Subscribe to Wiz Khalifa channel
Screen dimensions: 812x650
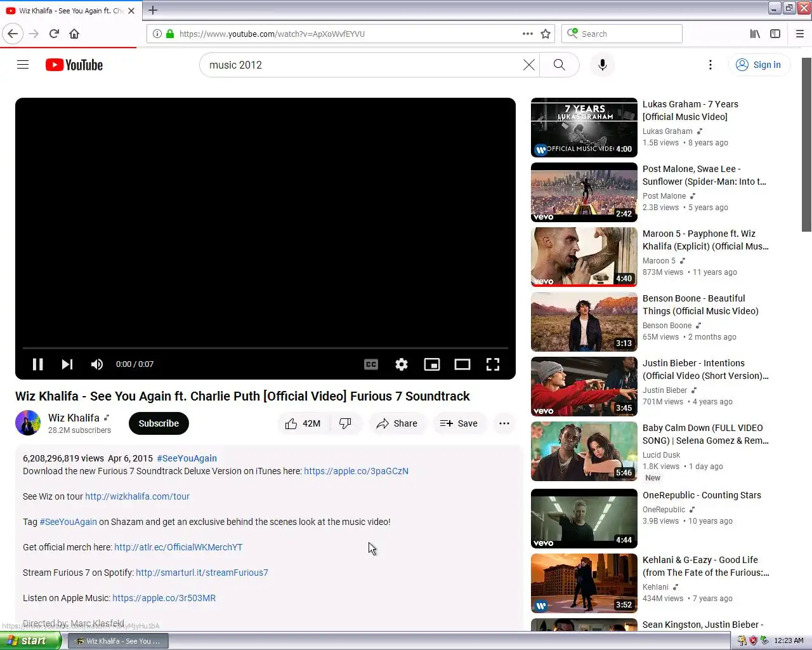(159, 423)
